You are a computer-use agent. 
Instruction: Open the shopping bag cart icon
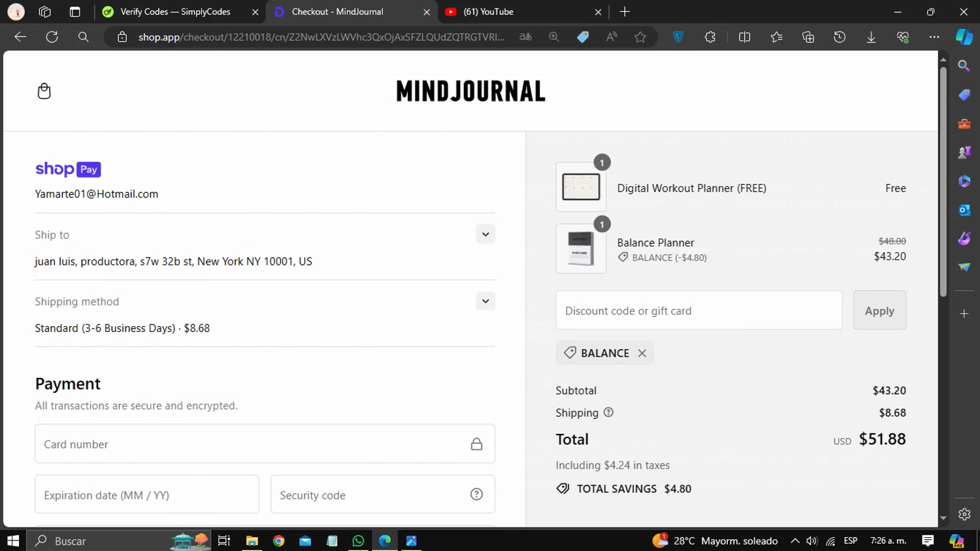pyautogui.click(x=44, y=91)
